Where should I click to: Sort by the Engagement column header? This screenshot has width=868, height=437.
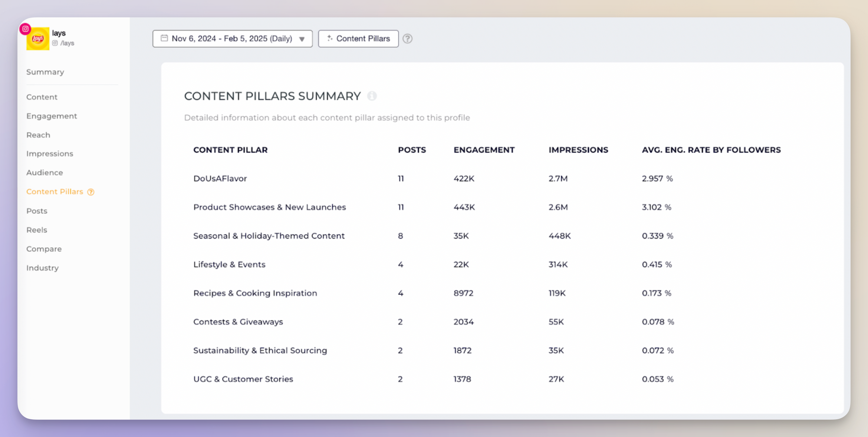tap(484, 150)
